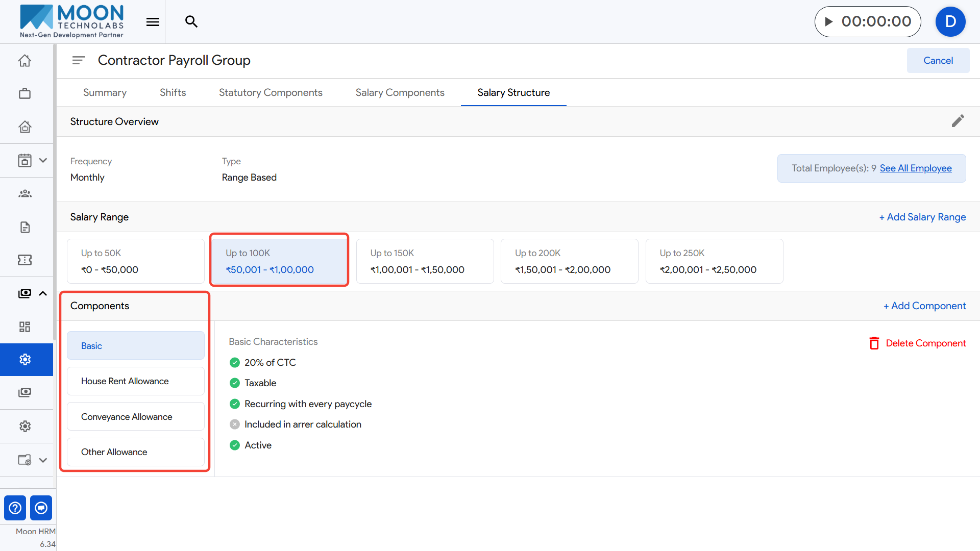Viewport: 980px width, 551px height.
Task: Click Delete Component
Action: (918, 343)
